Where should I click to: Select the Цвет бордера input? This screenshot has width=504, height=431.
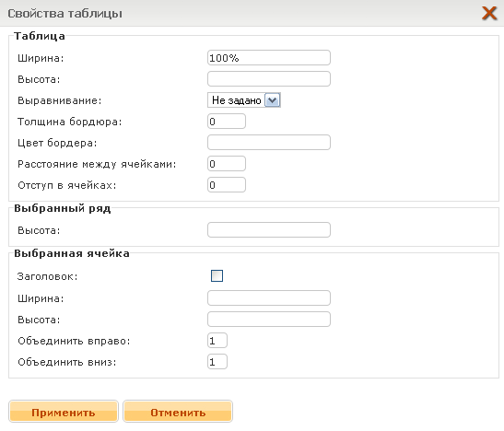point(269,143)
